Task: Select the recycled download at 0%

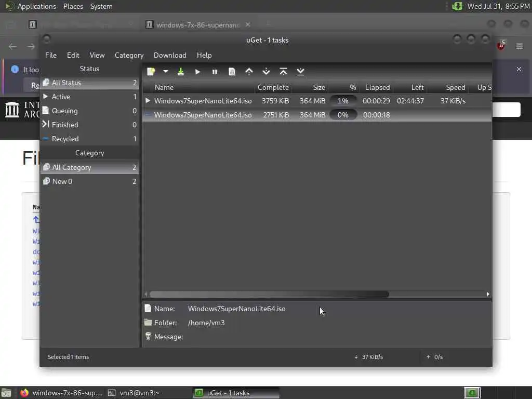Action: [x=317, y=115]
